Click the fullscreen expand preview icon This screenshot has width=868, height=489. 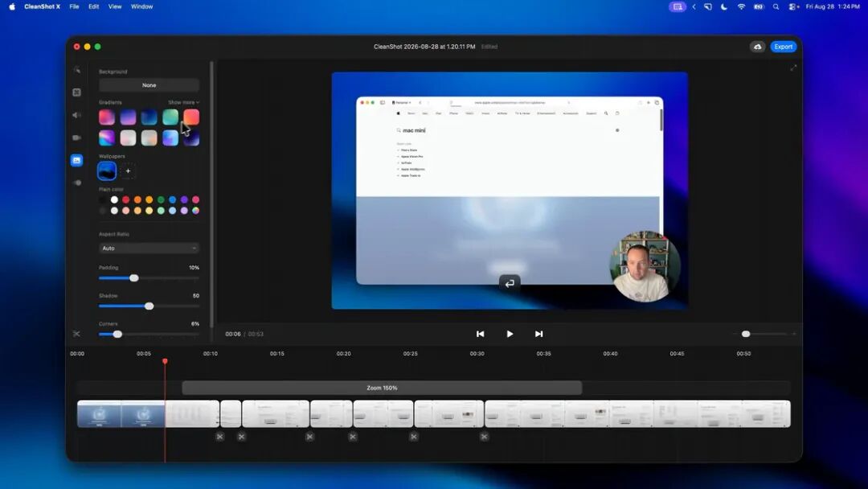click(793, 68)
